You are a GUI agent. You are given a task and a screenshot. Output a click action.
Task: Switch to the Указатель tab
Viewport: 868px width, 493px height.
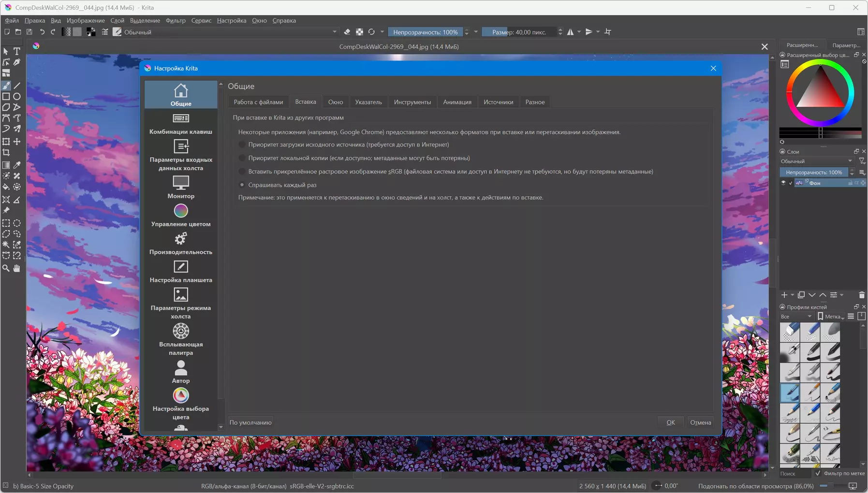pos(368,102)
